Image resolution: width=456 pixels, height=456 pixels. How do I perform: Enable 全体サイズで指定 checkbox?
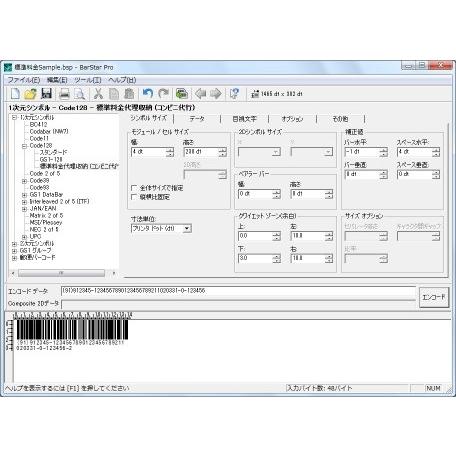click(134, 188)
